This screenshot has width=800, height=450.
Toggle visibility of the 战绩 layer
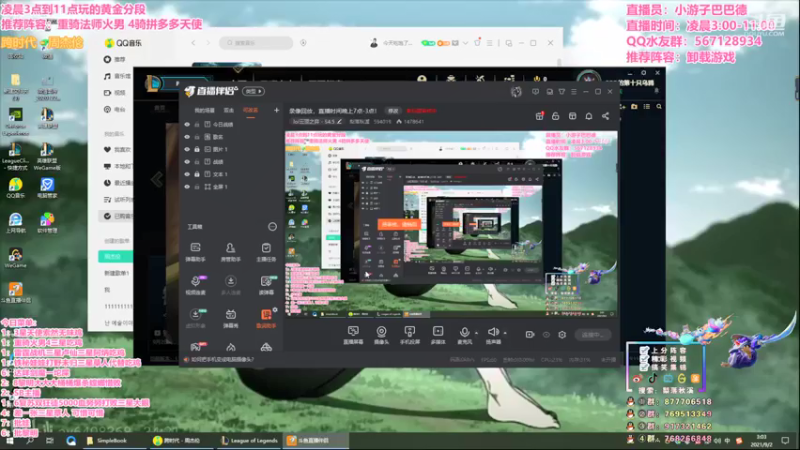tap(187, 162)
